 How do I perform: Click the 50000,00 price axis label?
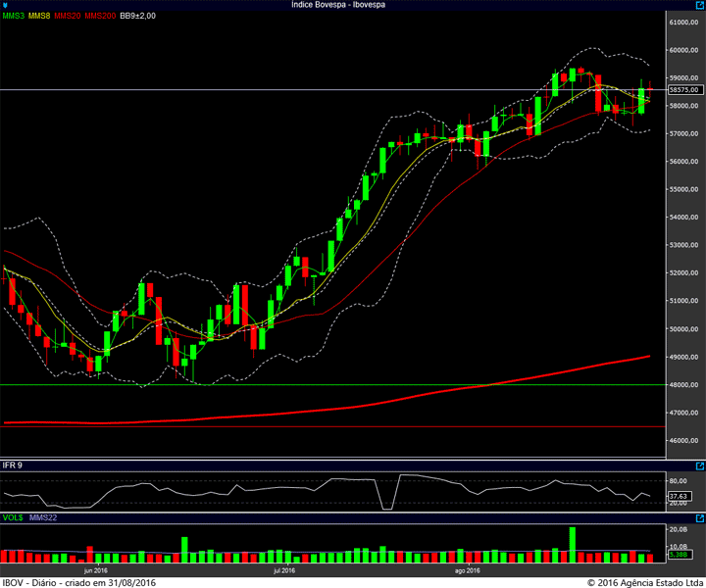point(683,329)
